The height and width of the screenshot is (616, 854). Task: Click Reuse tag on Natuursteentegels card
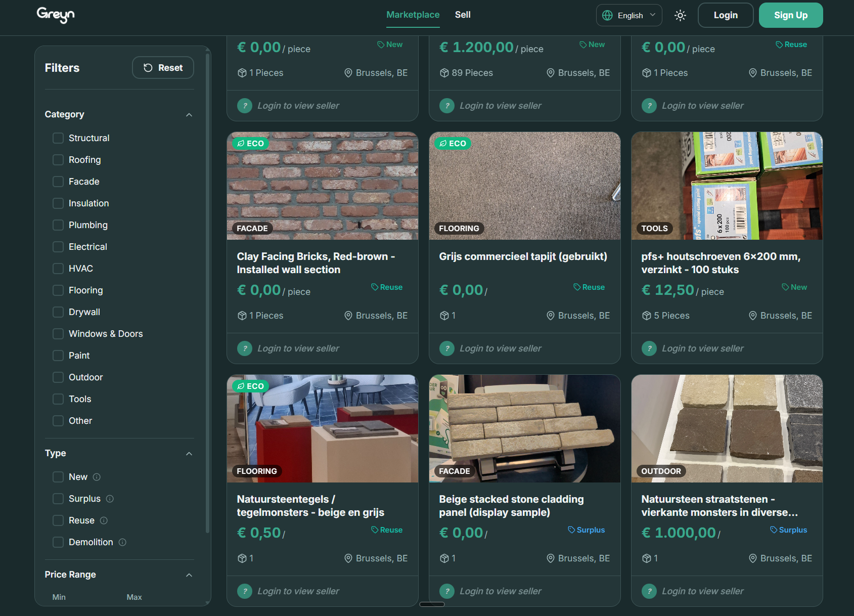pos(387,530)
